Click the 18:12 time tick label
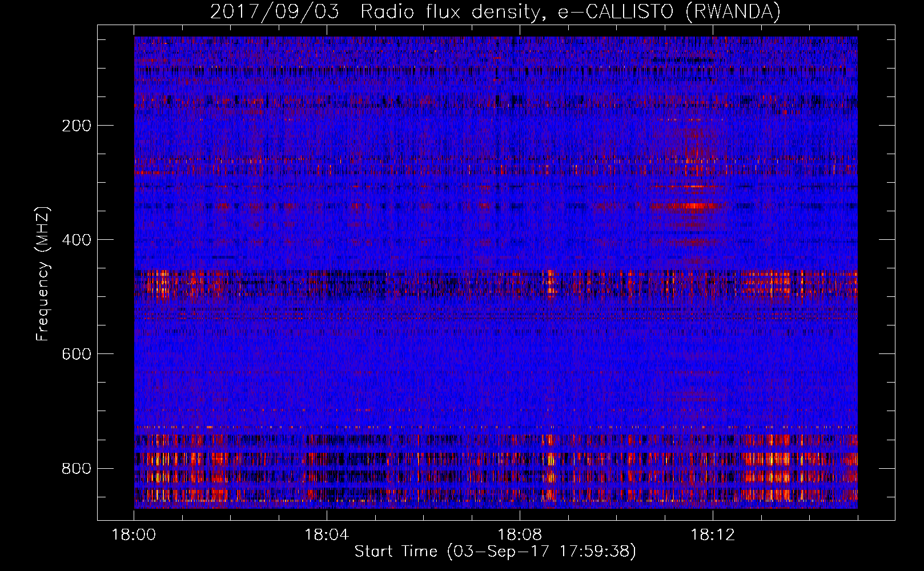Screen dimensions: 924x571 coord(713,535)
